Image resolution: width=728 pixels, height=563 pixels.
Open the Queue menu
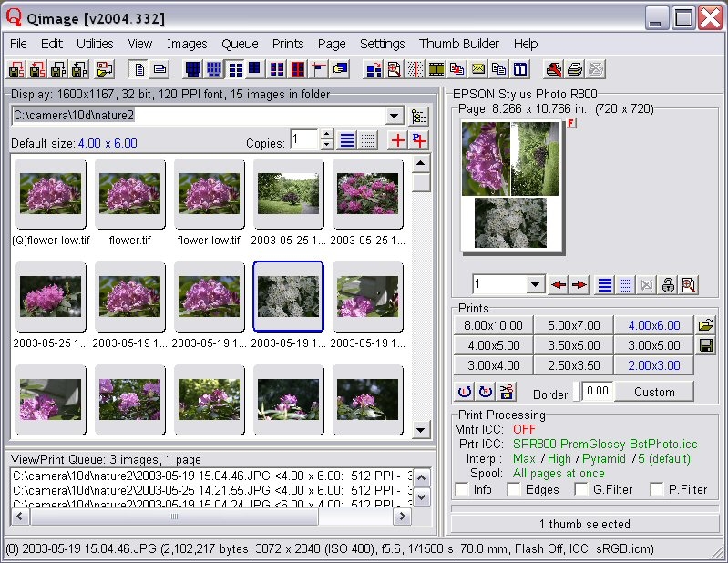[240, 44]
